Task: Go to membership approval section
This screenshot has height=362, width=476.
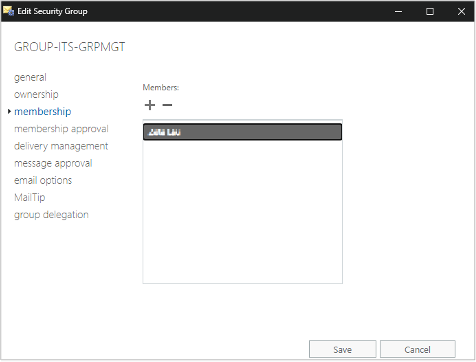Action: pyautogui.click(x=61, y=129)
